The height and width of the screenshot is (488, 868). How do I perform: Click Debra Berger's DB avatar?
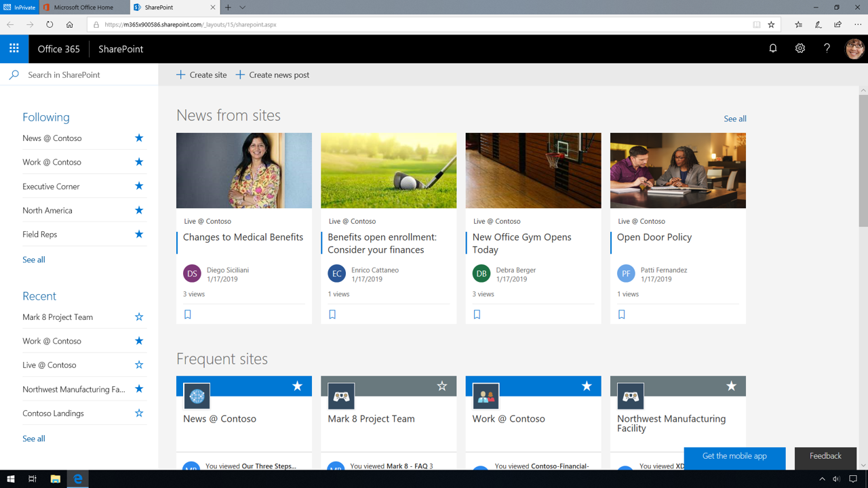click(481, 274)
